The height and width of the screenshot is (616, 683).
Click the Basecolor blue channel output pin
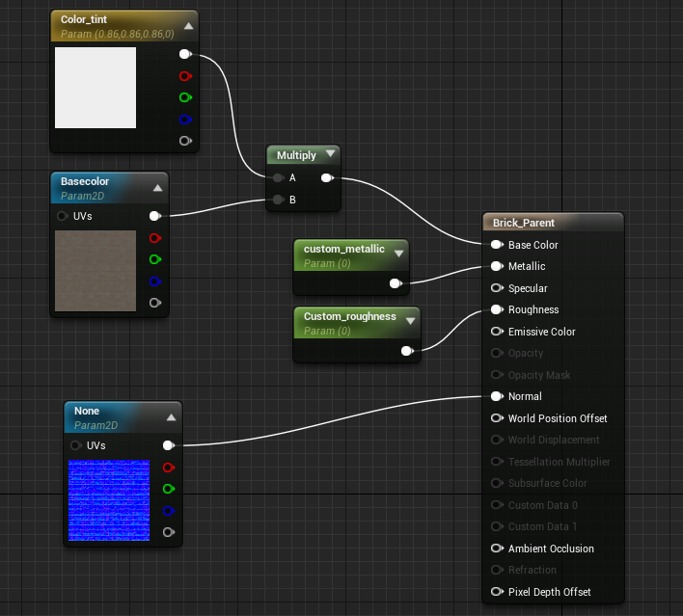pyautogui.click(x=154, y=281)
